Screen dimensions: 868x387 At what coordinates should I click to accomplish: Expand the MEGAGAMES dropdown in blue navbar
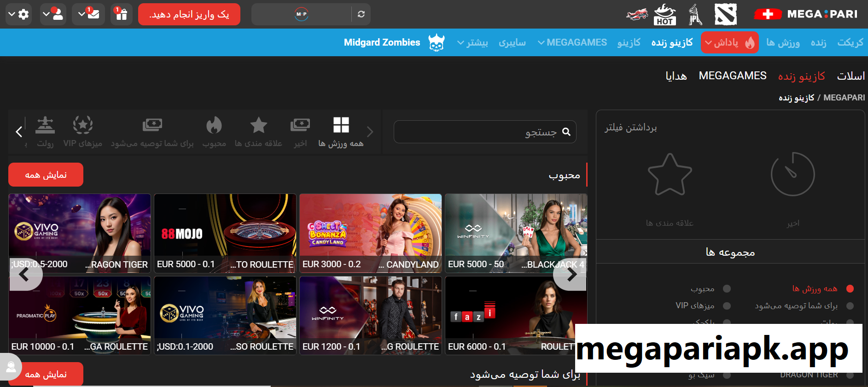[x=572, y=42]
